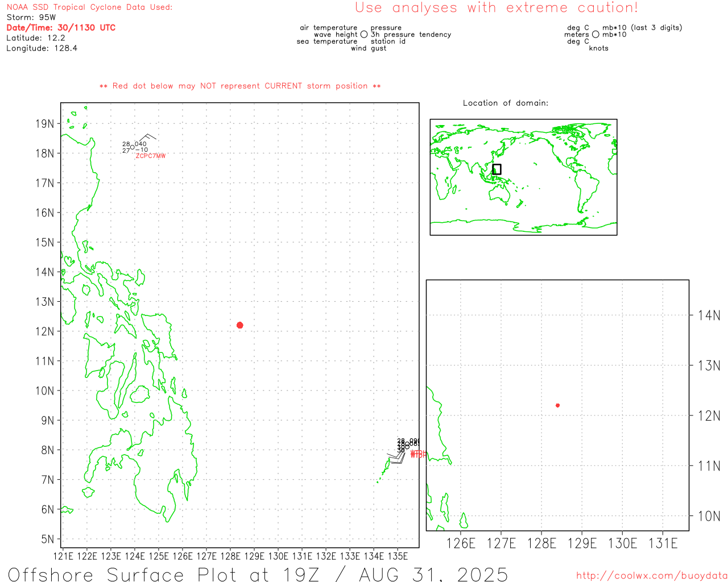Click the red dot disclaimer note text
This screenshot has width=728, height=582.
click(x=240, y=86)
